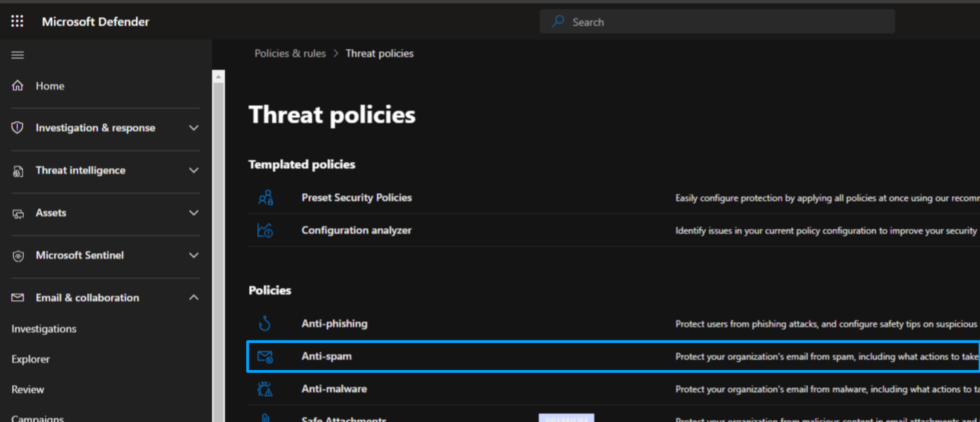
Task: Click the Configuration analyzer chart icon
Action: [265, 230]
